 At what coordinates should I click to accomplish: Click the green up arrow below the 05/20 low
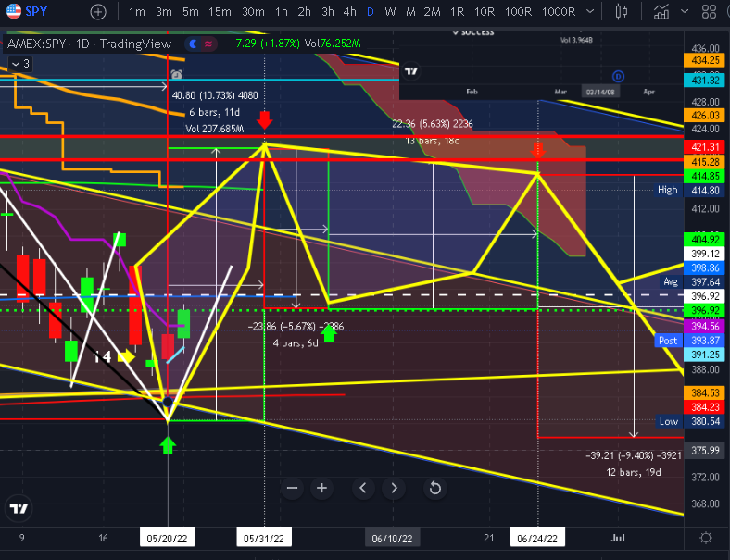coord(168,445)
